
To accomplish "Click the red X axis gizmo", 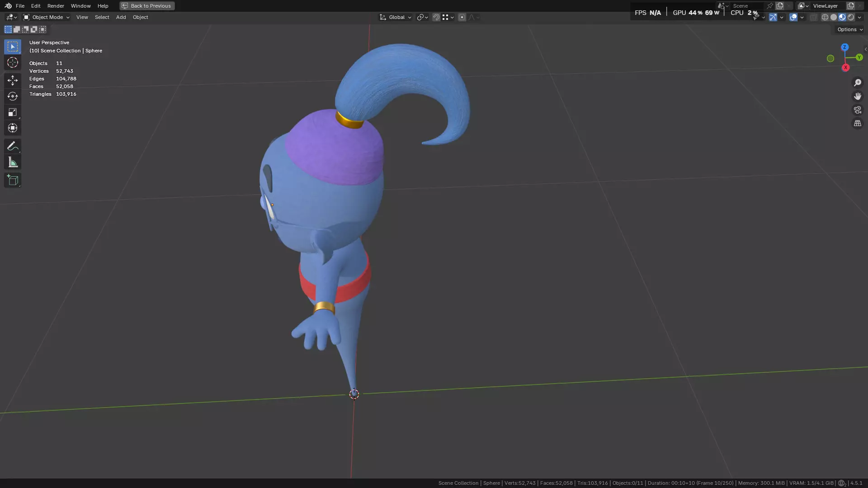I will coord(845,67).
